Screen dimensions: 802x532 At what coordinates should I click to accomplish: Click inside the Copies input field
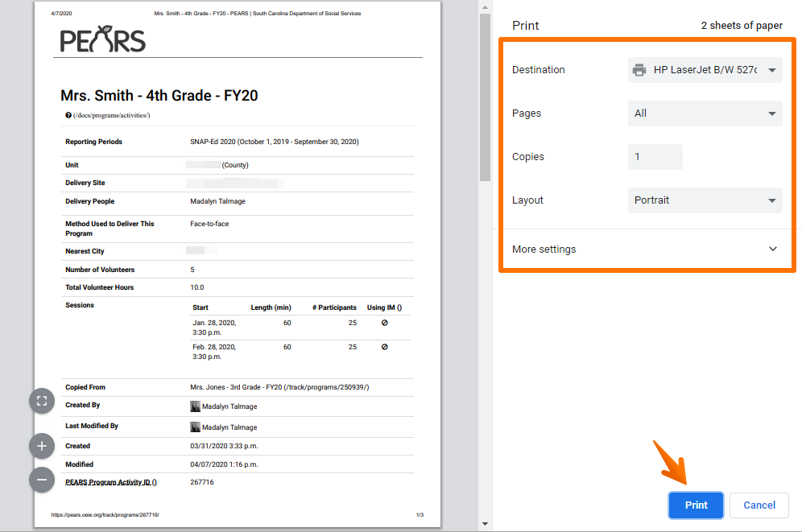pyautogui.click(x=654, y=157)
